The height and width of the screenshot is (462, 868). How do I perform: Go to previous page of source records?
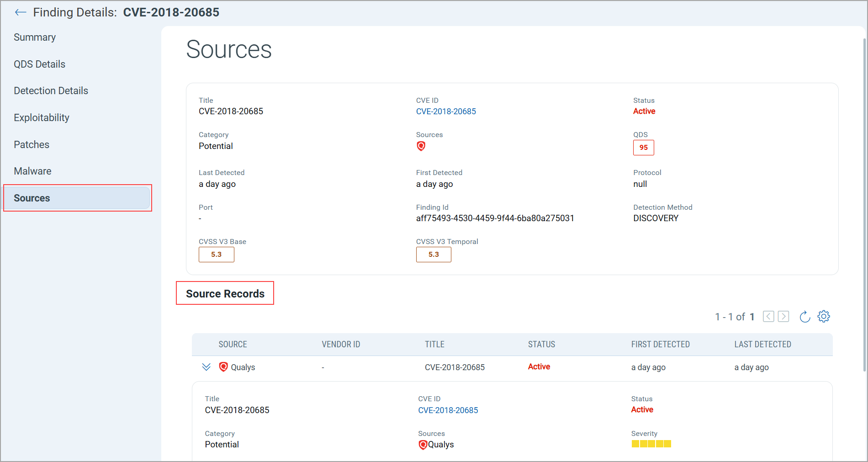(x=768, y=316)
